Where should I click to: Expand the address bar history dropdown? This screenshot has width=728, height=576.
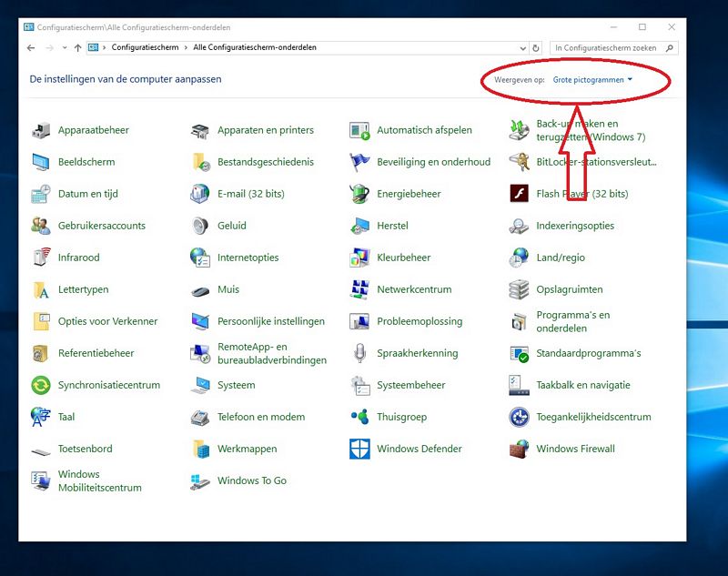click(522, 48)
